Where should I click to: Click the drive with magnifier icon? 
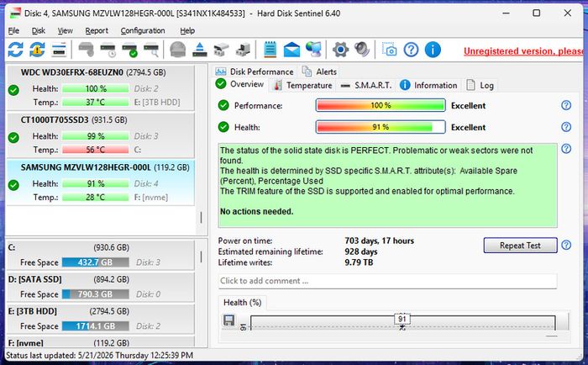(151, 50)
